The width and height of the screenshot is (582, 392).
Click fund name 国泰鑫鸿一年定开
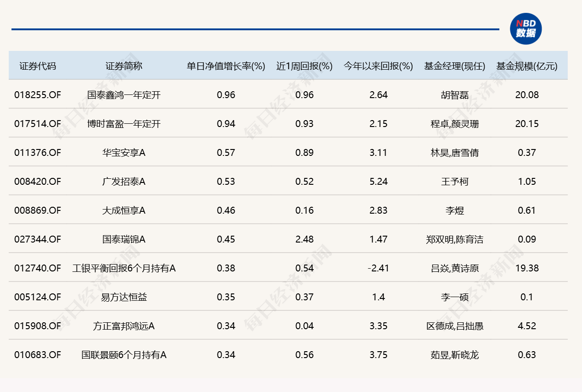(124, 95)
